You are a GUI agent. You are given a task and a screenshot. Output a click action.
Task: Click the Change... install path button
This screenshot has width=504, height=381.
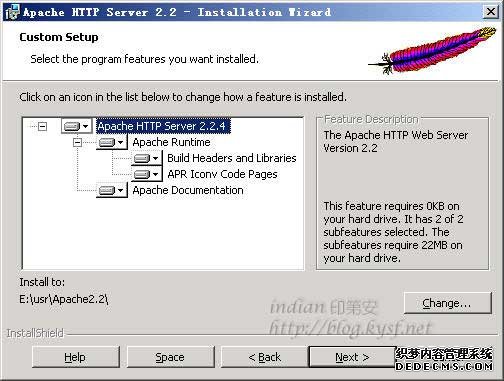click(x=448, y=303)
